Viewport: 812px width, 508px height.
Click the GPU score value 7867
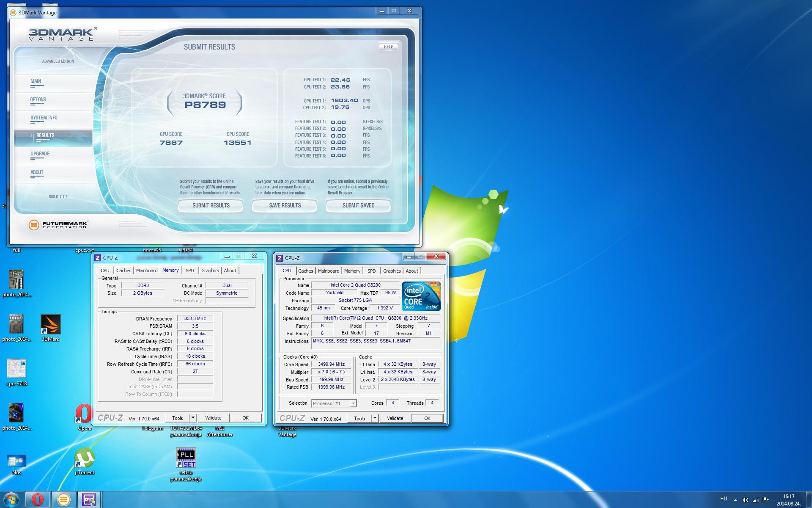(171, 143)
